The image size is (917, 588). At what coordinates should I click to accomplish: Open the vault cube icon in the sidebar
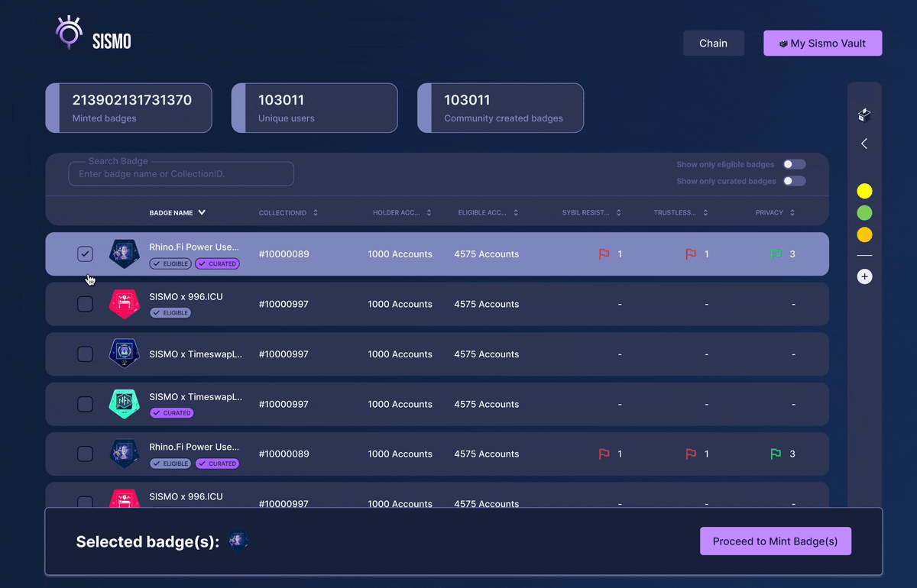(x=864, y=115)
